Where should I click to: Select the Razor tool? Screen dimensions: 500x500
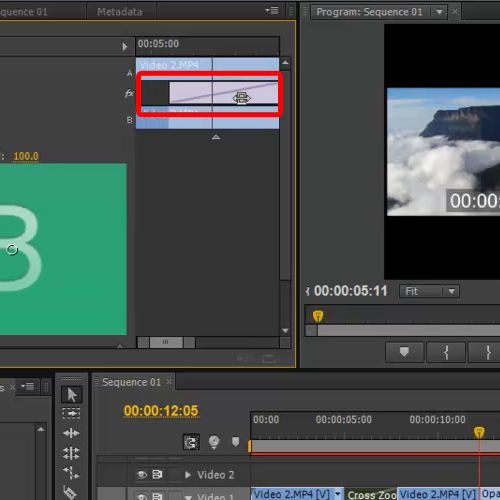pyautogui.click(x=69, y=493)
